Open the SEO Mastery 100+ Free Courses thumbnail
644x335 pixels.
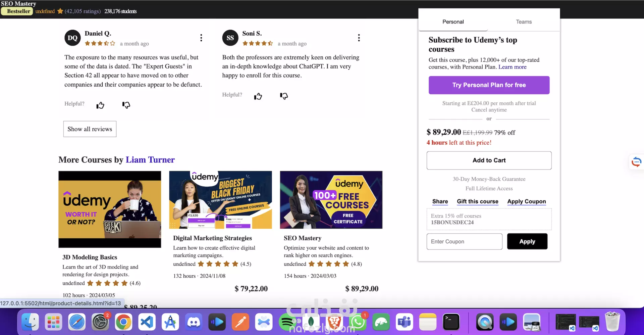(331, 200)
